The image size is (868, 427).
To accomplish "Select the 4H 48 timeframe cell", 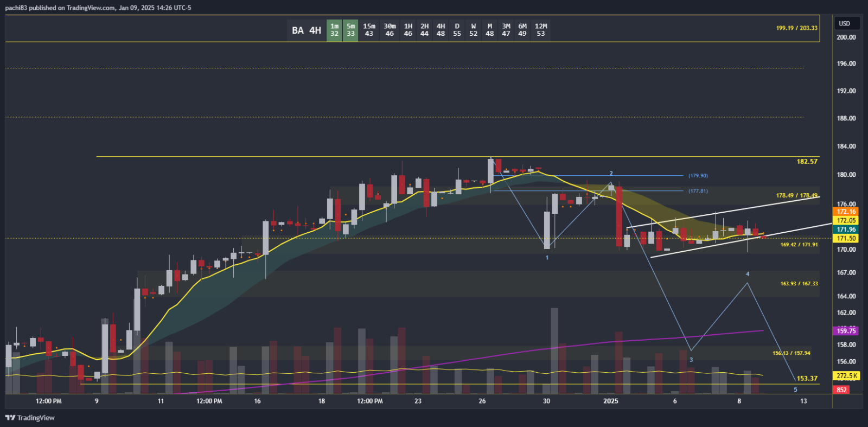I will pos(441,30).
